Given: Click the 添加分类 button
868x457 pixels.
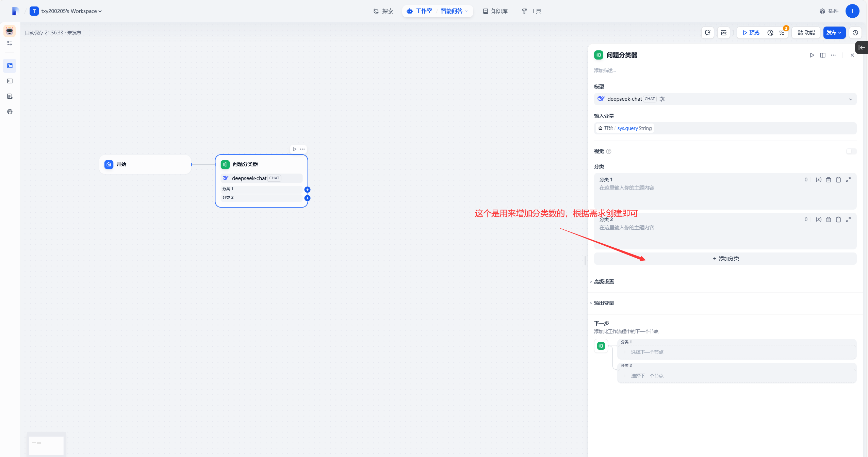Looking at the screenshot, I should tap(725, 259).
